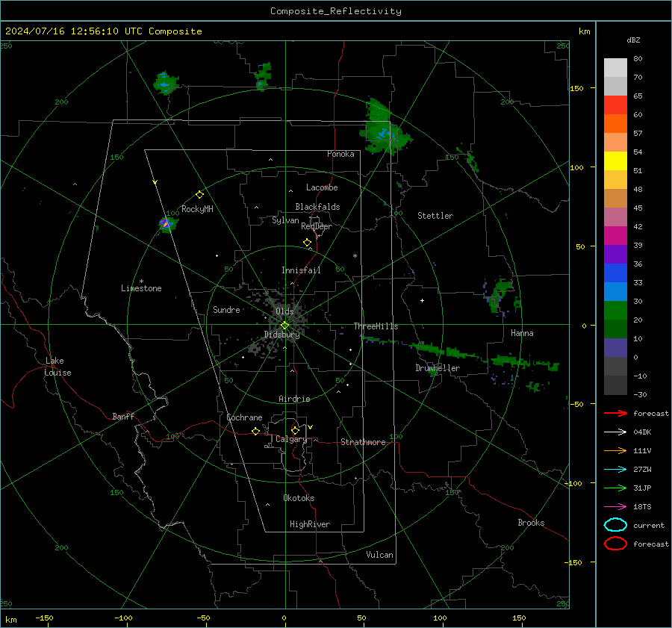Click the HighRiver city label

tap(310, 524)
